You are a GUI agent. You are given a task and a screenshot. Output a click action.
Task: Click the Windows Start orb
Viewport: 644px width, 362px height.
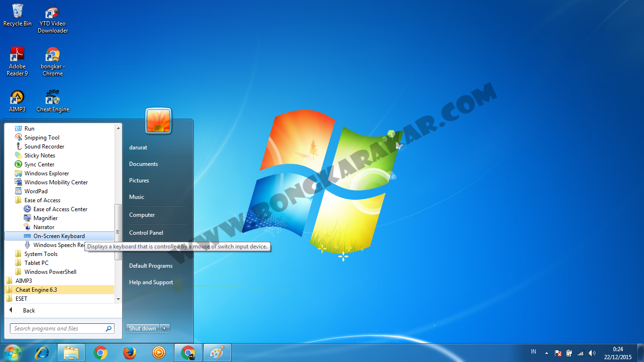(x=12, y=353)
